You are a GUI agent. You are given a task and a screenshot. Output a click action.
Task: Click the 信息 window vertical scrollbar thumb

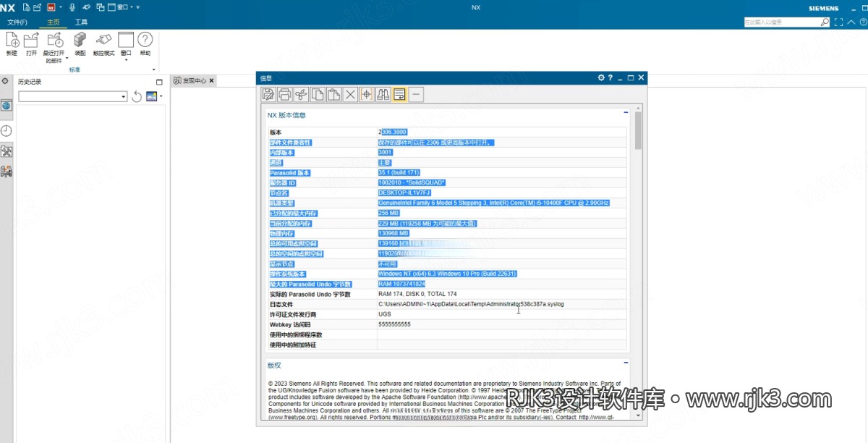638,130
